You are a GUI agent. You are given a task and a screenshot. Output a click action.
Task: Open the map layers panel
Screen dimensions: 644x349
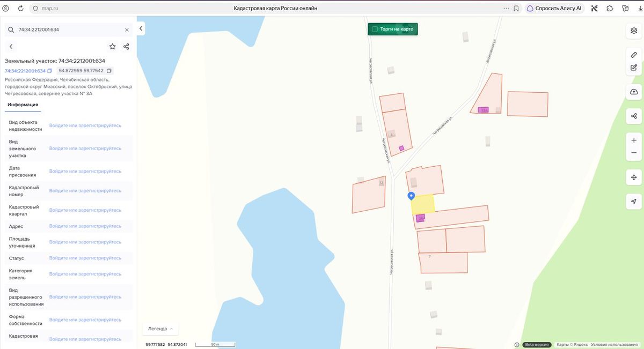pos(634,31)
